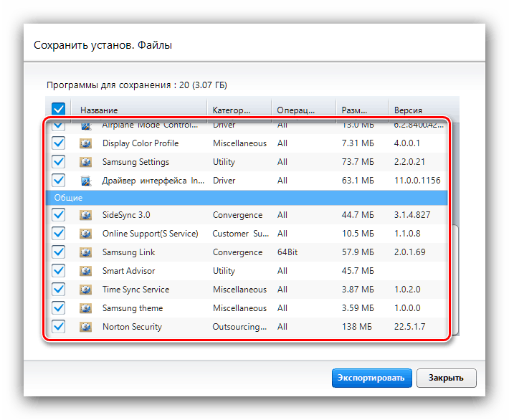Uncheck the Norton Security checkbox
509x420 pixels.
59,327
